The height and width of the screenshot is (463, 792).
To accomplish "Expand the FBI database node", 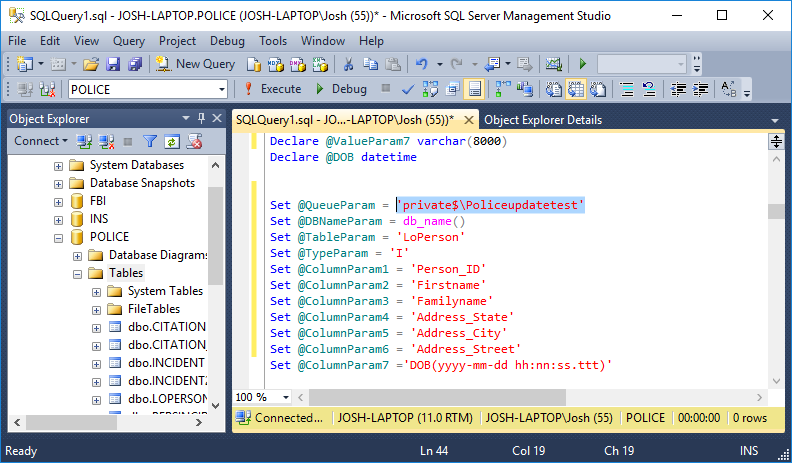I will (58, 201).
